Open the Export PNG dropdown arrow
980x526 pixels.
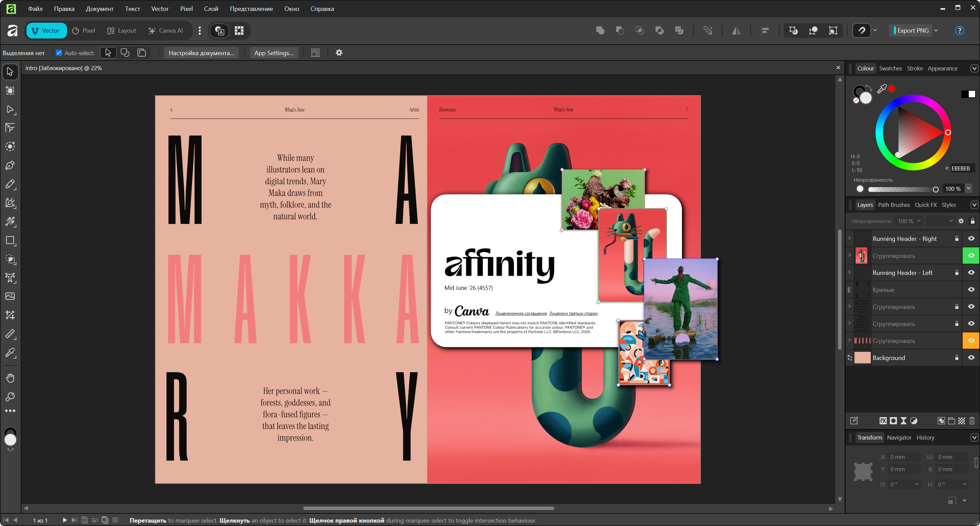point(936,30)
